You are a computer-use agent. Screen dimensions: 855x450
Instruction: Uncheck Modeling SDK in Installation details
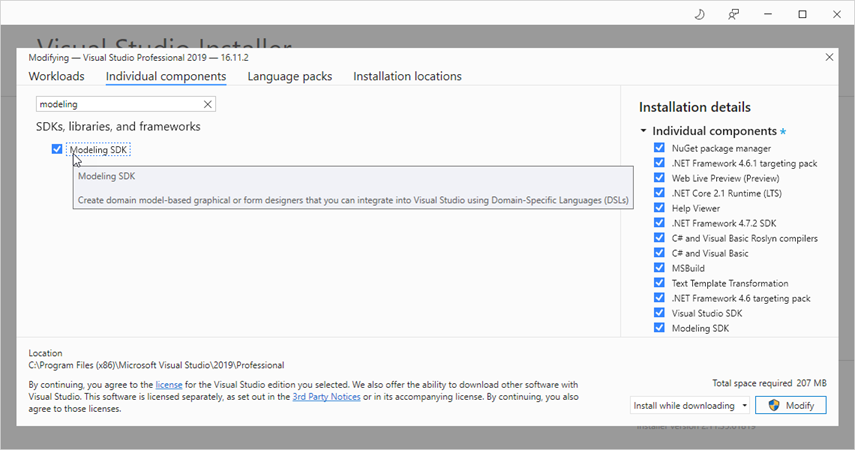(x=659, y=328)
